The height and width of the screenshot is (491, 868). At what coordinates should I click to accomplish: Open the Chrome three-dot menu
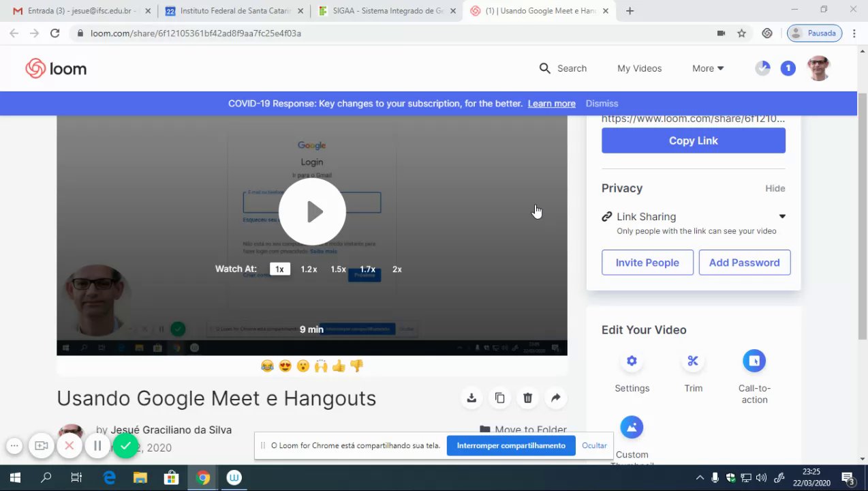click(854, 33)
